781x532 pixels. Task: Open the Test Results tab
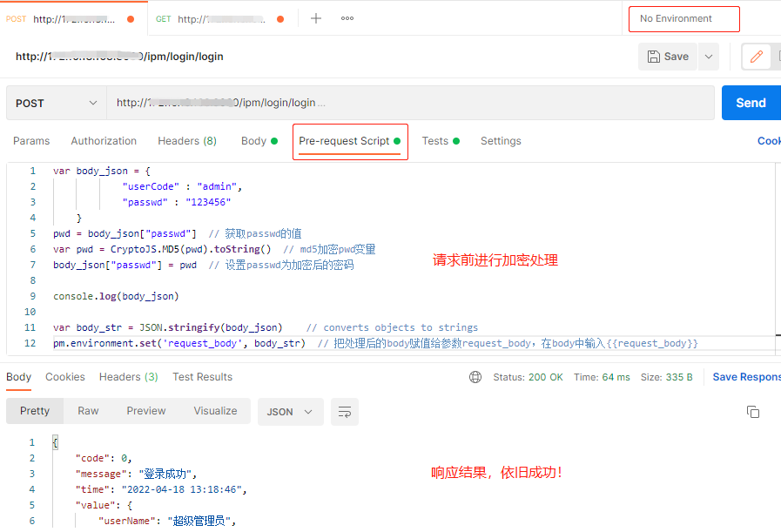tap(202, 377)
